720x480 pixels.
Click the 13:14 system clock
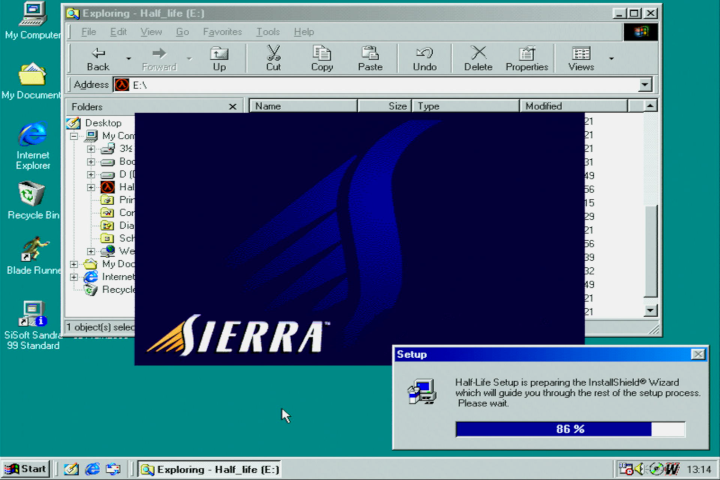click(x=698, y=469)
